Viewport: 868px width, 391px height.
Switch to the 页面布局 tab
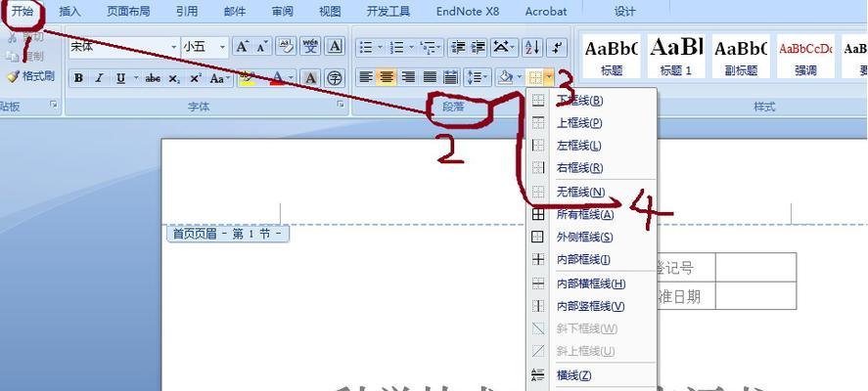128,11
